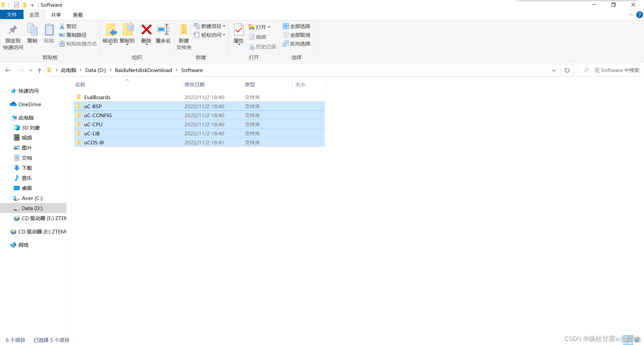The width and height of the screenshot is (644, 345).
Task: Click the OneDrive cloud item
Action: coord(26,104)
